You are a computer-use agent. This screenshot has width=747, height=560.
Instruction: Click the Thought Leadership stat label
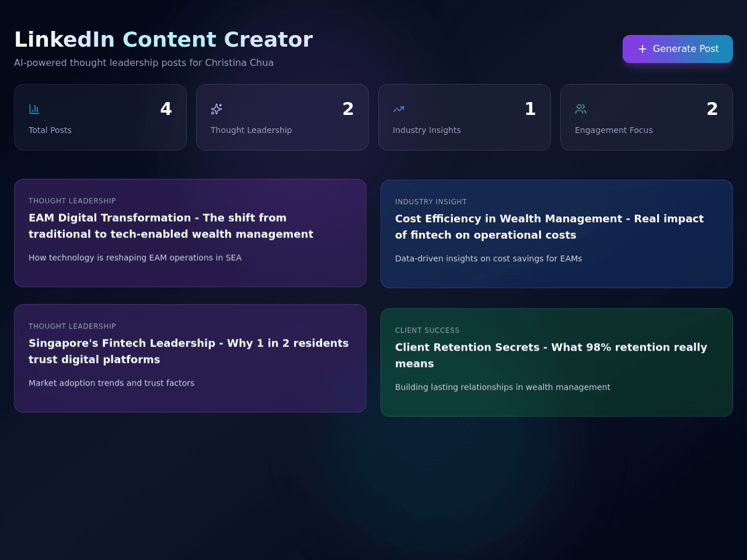point(251,130)
